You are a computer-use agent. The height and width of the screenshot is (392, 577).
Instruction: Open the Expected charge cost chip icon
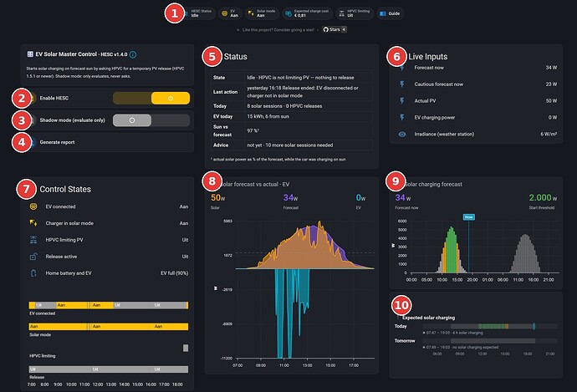(288, 13)
